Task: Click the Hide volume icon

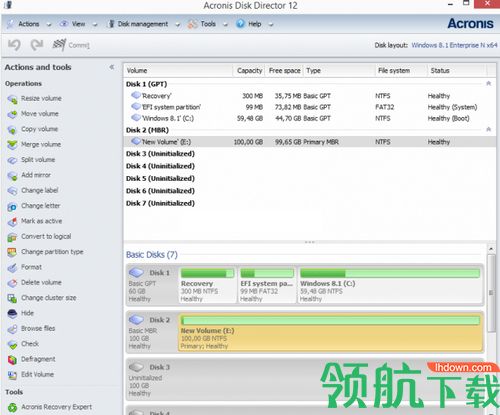Action: click(x=12, y=314)
